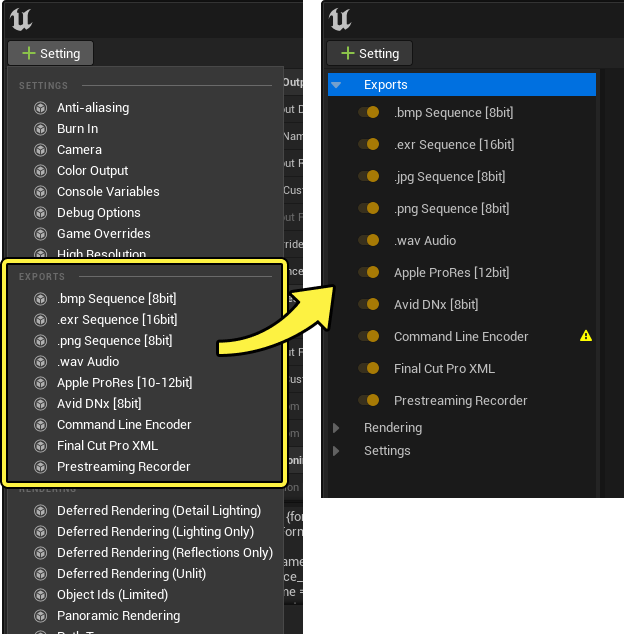Turn off Avid DNx [8bit] switch
This screenshot has width=624, height=634.
coord(368,304)
